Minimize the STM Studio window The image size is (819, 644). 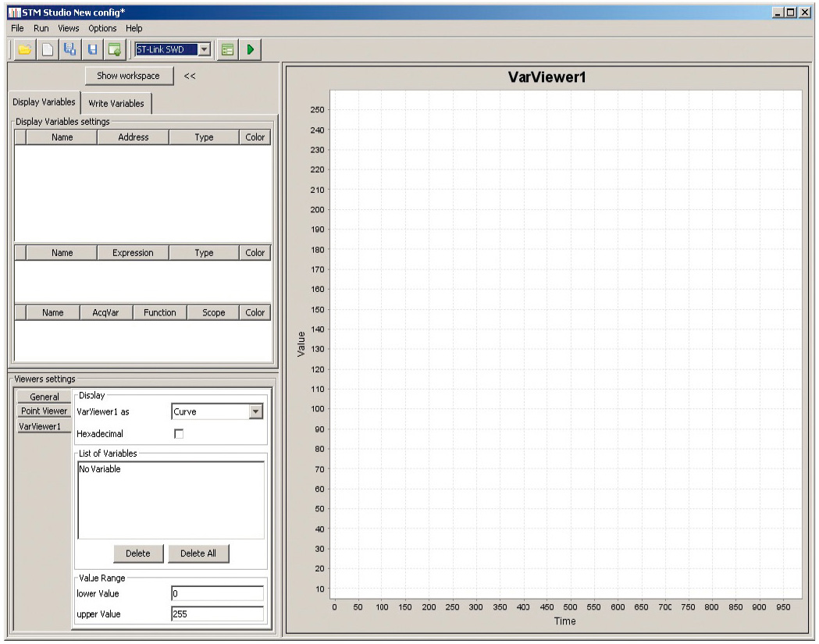[x=778, y=12]
